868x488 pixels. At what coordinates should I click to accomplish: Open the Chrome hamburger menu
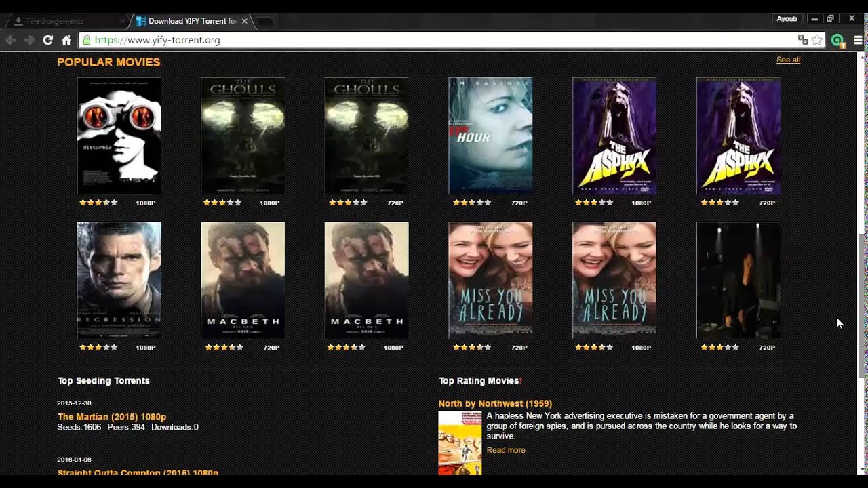pyautogui.click(x=858, y=40)
